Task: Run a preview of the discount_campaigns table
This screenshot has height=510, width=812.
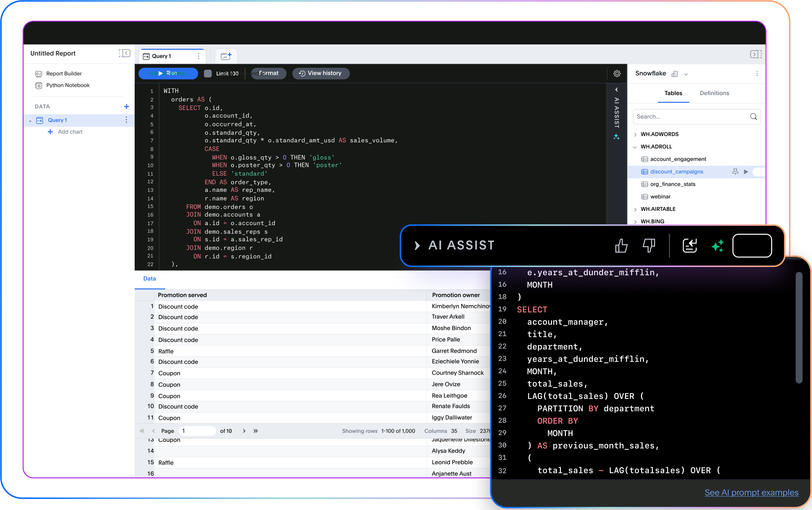Action: [745, 172]
